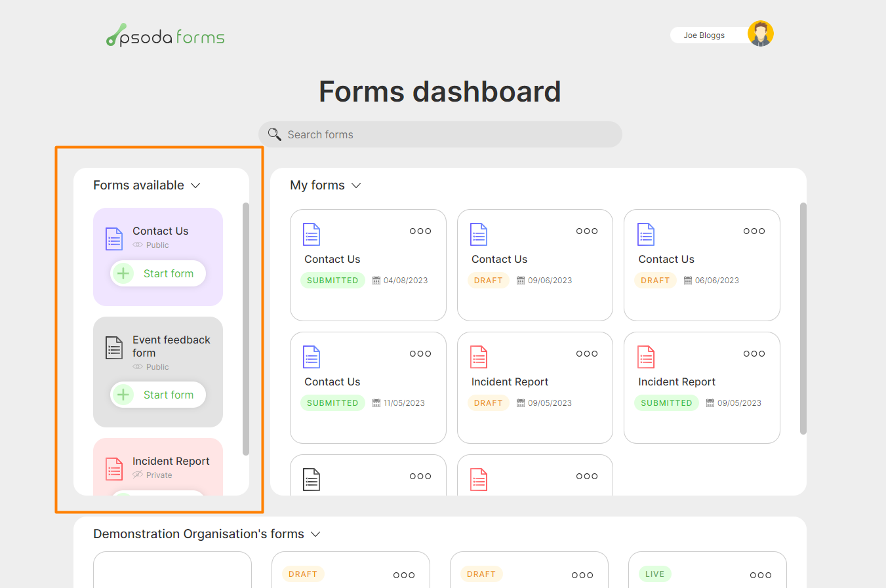Open options menu on submitted Incident Report card
Screen dimensions: 886x588
[x=754, y=353]
